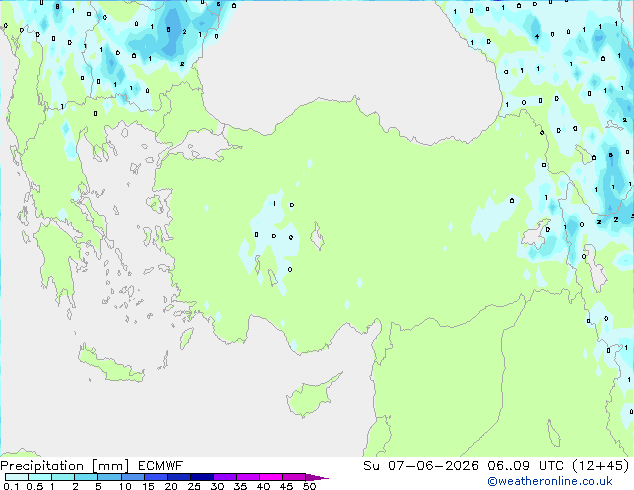Image resolution: width=634 pixels, height=490 pixels.
Task: Click the island of Crete on map
Action: [x=111, y=365]
